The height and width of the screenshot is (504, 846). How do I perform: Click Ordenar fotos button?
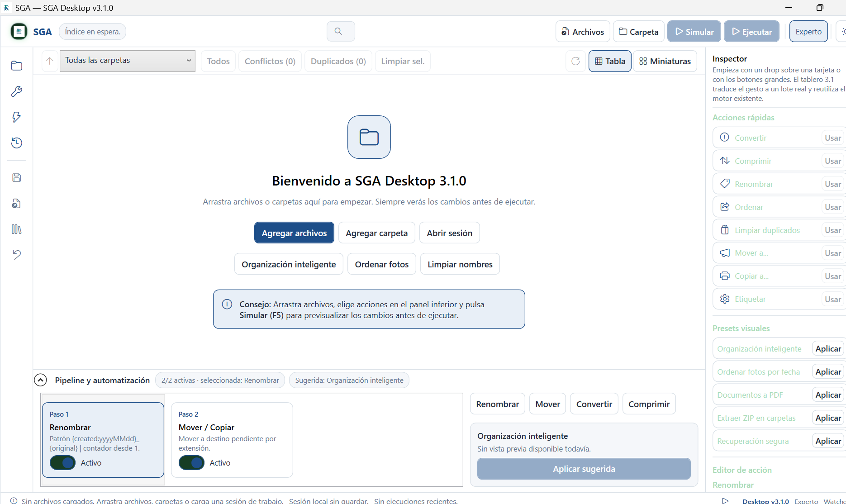pos(381,264)
